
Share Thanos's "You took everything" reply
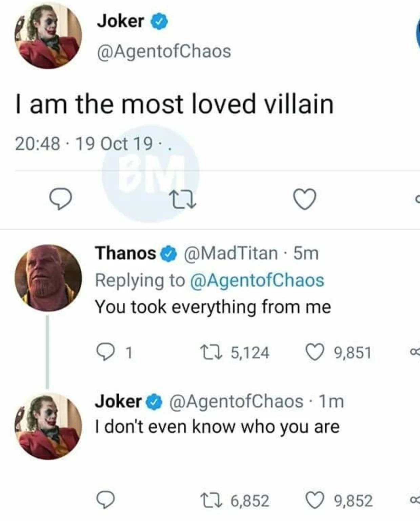click(415, 352)
